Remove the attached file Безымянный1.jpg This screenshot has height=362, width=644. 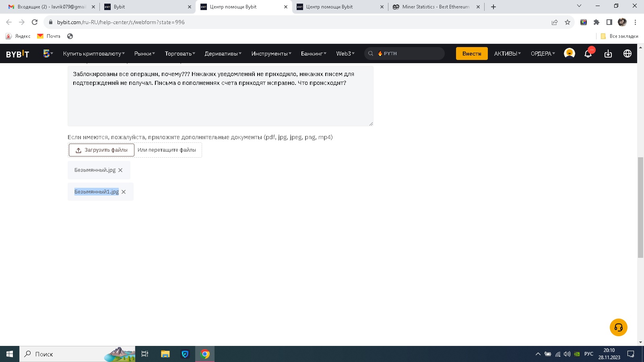(x=124, y=192)
